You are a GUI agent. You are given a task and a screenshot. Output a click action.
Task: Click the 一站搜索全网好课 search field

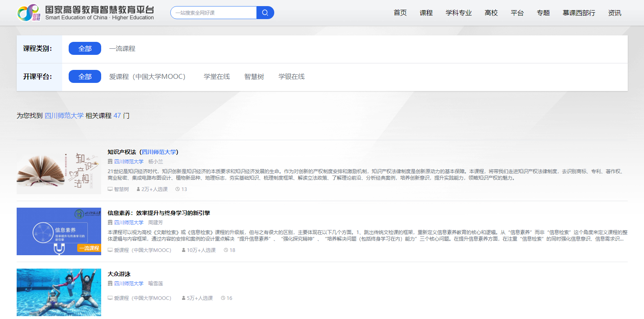click(214, 13)
